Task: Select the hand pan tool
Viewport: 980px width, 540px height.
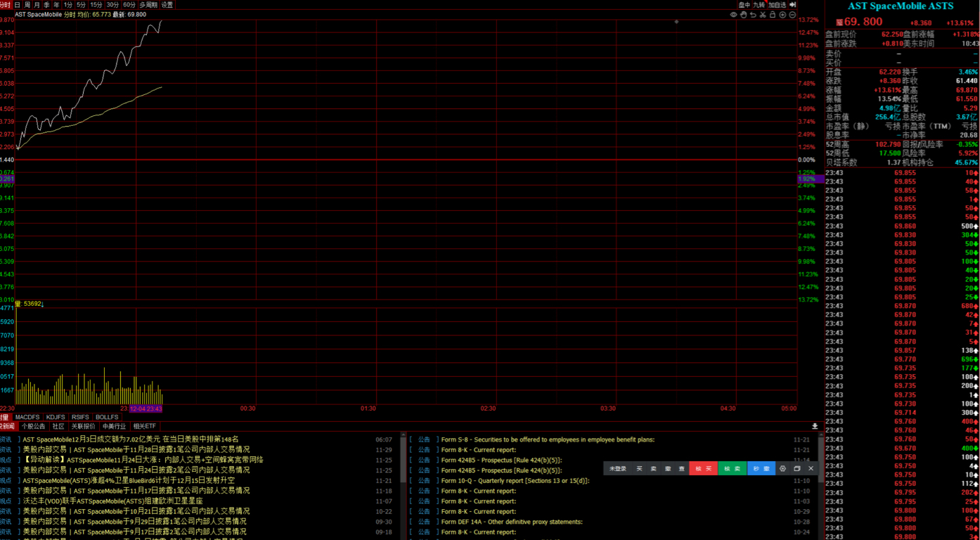Action: [743, 15]
